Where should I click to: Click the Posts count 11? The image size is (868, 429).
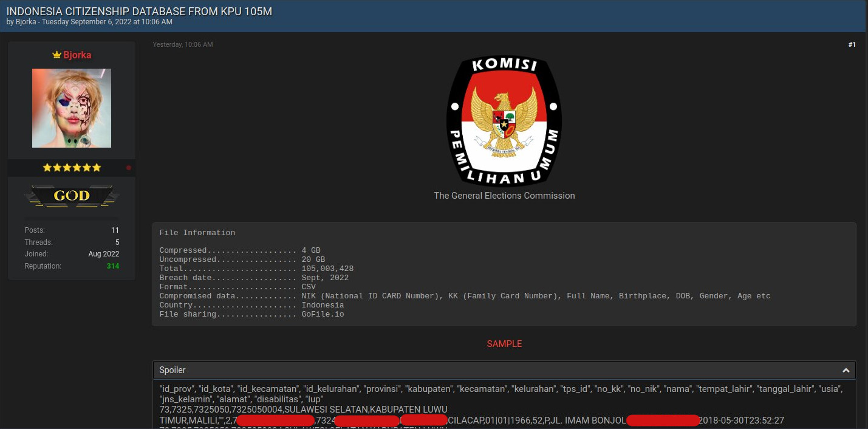pyautogui.click(x=115, y=230)
